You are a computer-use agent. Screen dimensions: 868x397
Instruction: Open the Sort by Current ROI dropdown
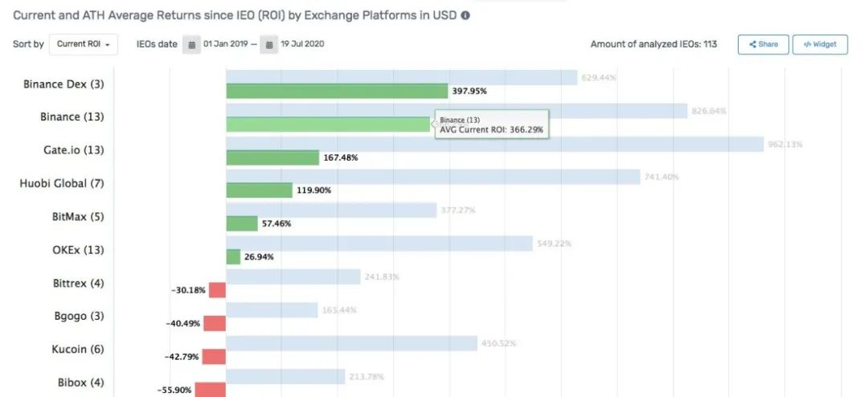(84, 44)
